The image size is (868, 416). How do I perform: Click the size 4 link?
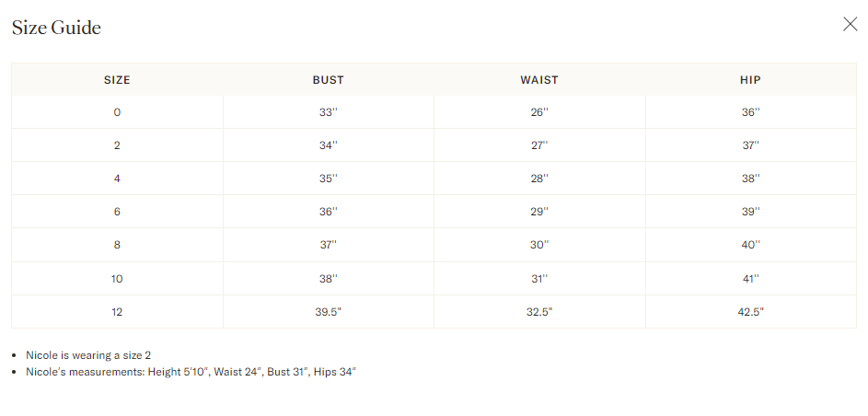(117, 179)
